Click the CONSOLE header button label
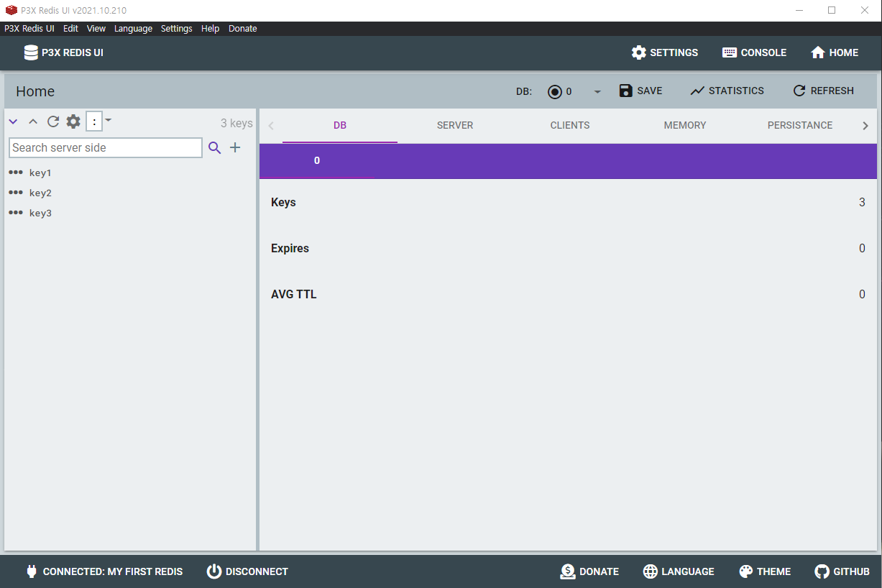 tap(763, 52)
